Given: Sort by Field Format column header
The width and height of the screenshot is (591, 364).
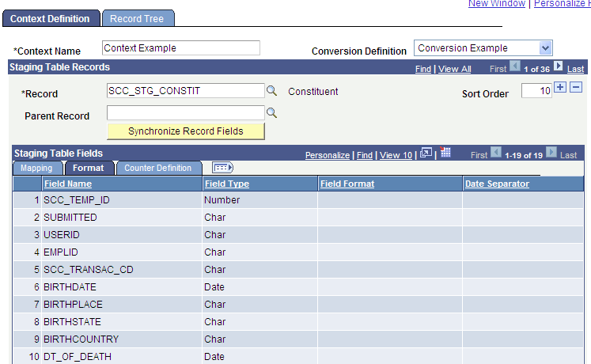Looking at the screenshot, I should click(347, 184).
